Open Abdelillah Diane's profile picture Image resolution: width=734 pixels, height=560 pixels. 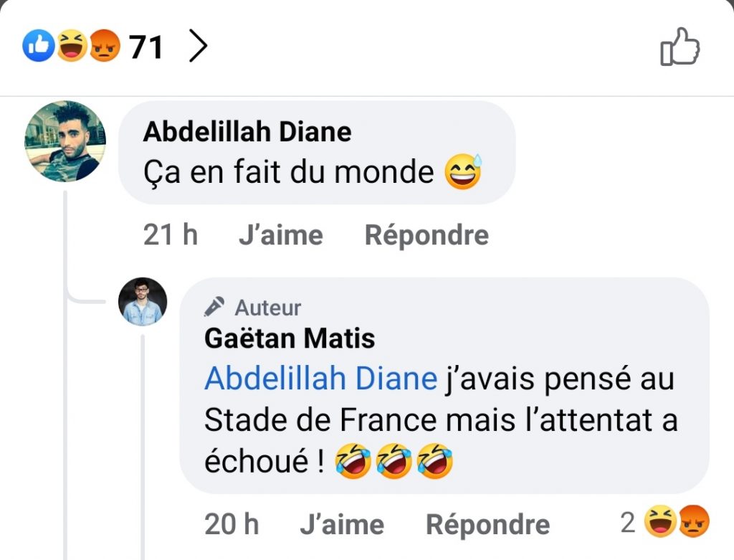(65, 141)
